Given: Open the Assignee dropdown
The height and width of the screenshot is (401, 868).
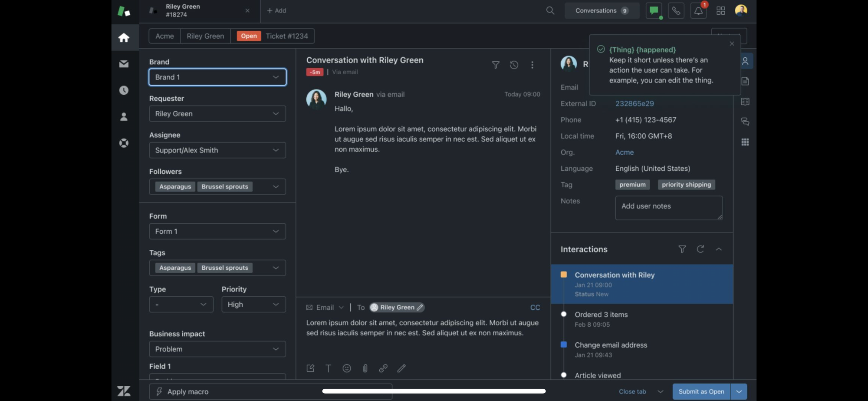Looking at the screenshot, I should pyautogui.click(x=217, y=150).
